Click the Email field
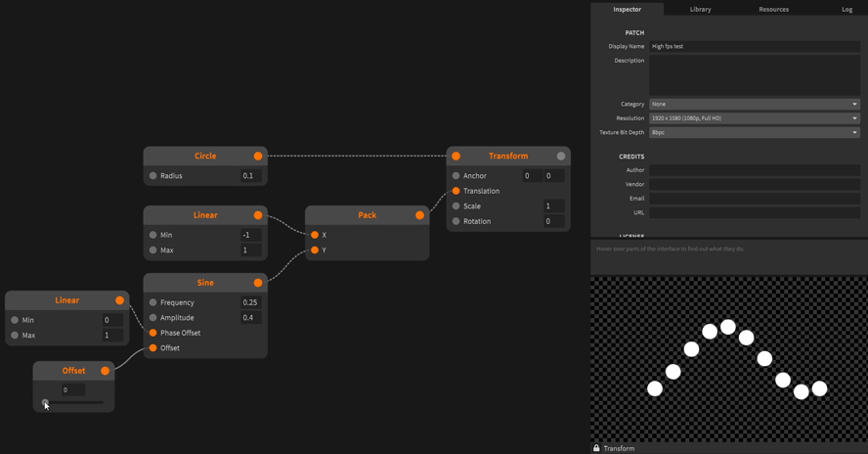 click(754, 199)
